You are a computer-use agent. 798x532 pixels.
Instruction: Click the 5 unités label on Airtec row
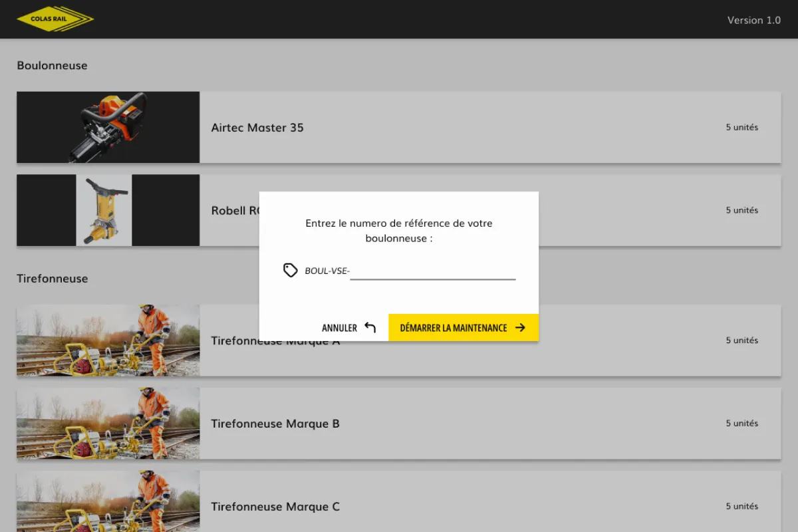point(742,127)
